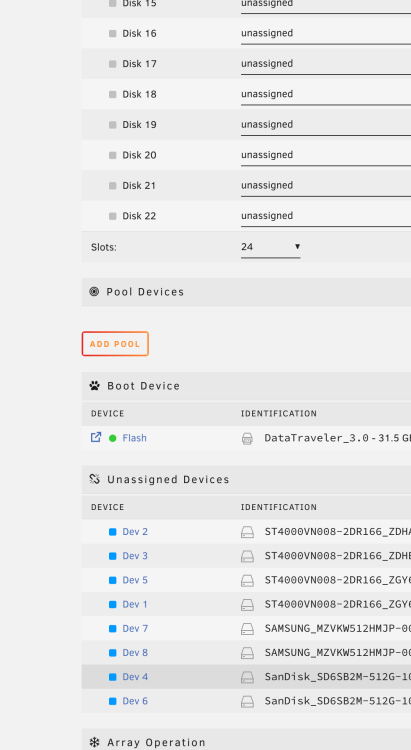Click the disk icon in Dev 6 row
This screenshot has width=411, height=750.
[247, 702]
